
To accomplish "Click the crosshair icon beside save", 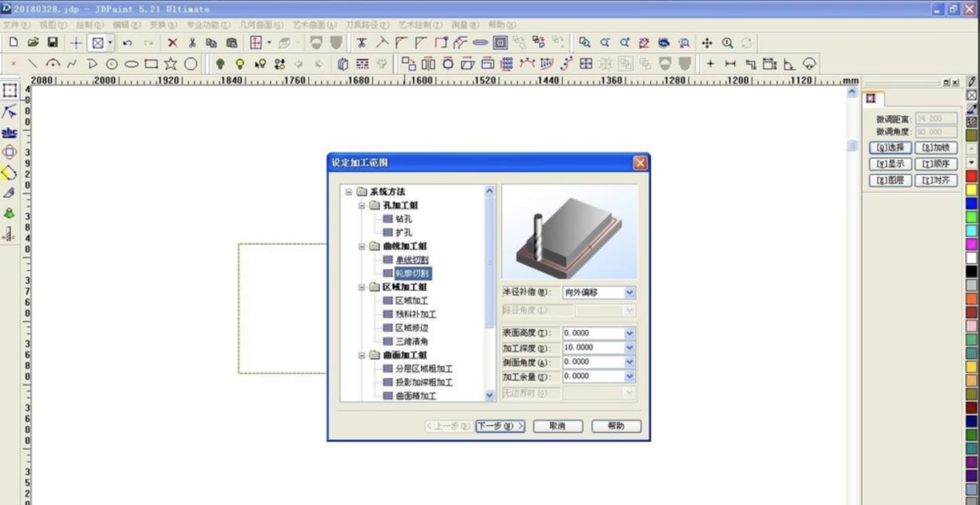I will [76, 43].
